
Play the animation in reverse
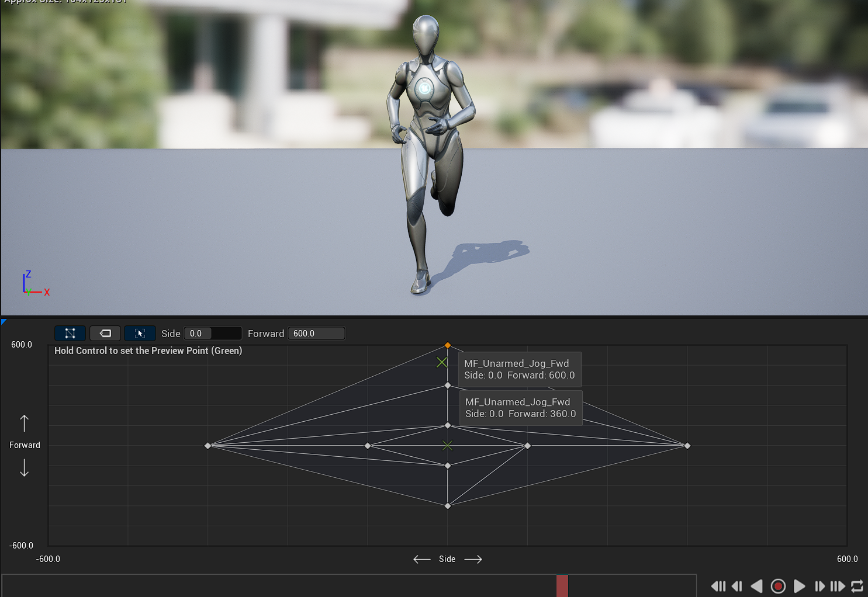click(x=756, y=586)
